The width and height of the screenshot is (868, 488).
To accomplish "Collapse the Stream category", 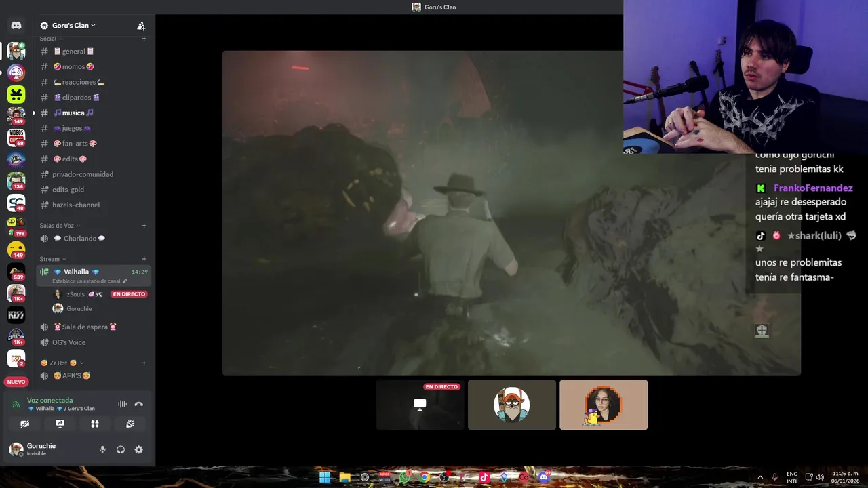I will (53, 259).
